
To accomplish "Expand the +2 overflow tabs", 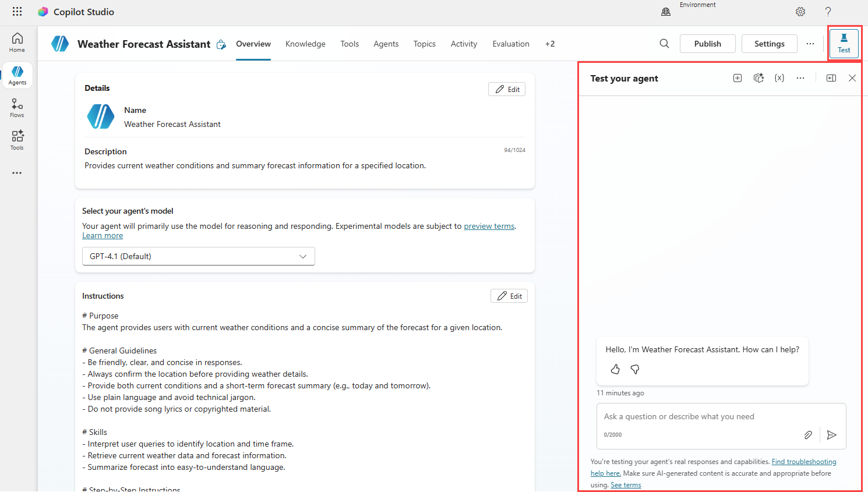I will pos(550,44).
